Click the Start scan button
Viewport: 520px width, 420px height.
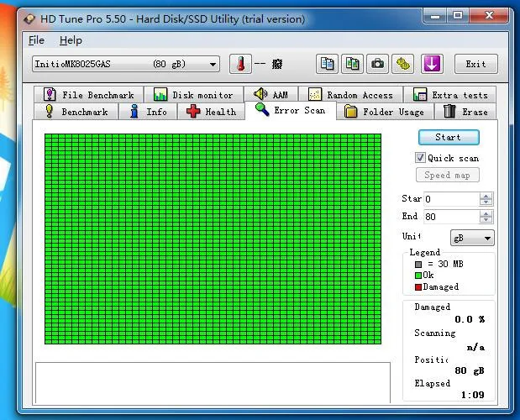pyautogui.click(x=449, y=137)
